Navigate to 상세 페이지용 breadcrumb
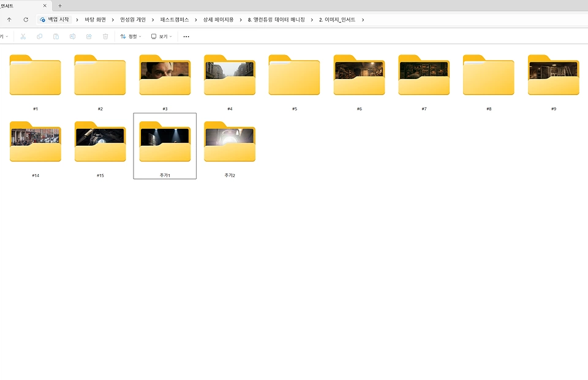The image size is (588, 380). pyautogui.click(x=218, y=20)
